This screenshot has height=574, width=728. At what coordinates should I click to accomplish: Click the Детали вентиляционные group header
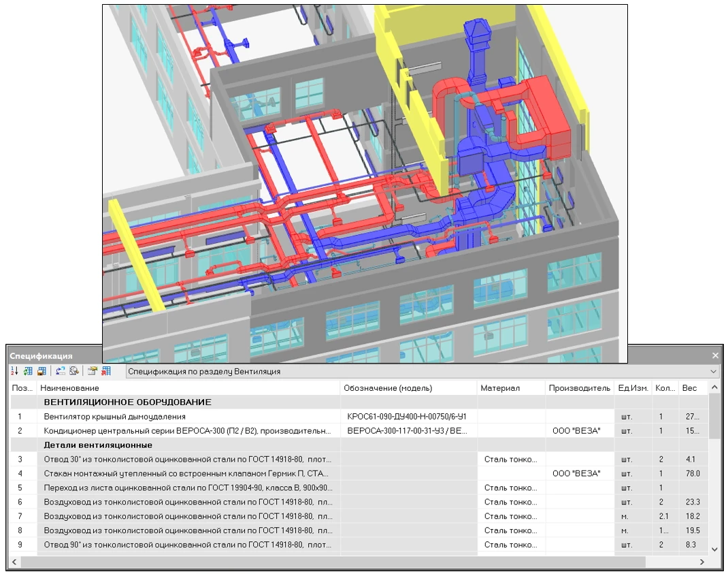(98, 445)
